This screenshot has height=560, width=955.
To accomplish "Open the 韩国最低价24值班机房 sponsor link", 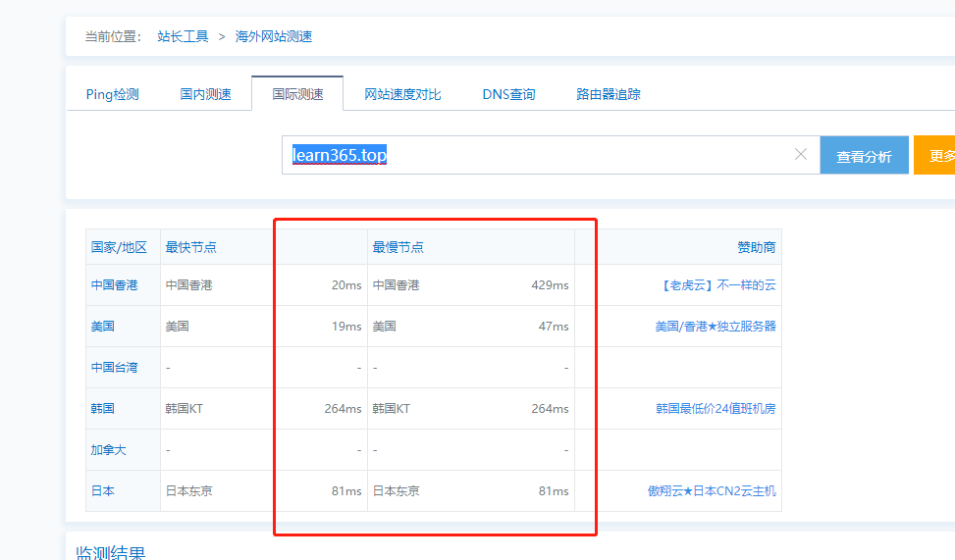I will (x=716, y=409).
